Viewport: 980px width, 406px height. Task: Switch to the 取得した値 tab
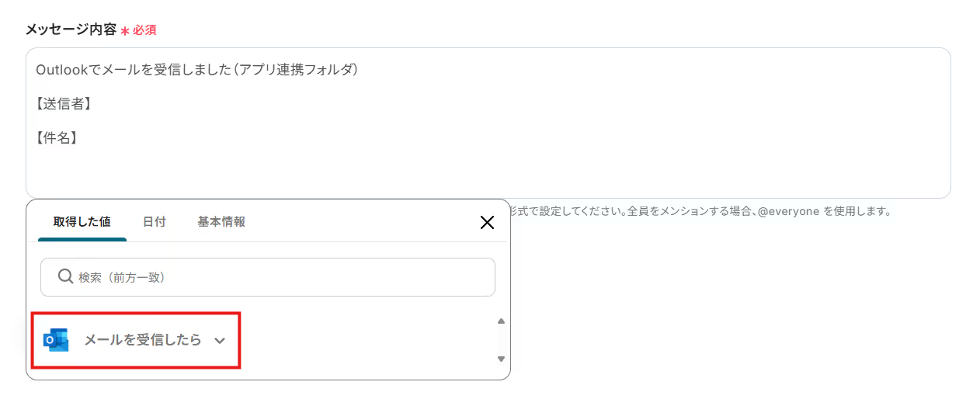tap(82, 222)
